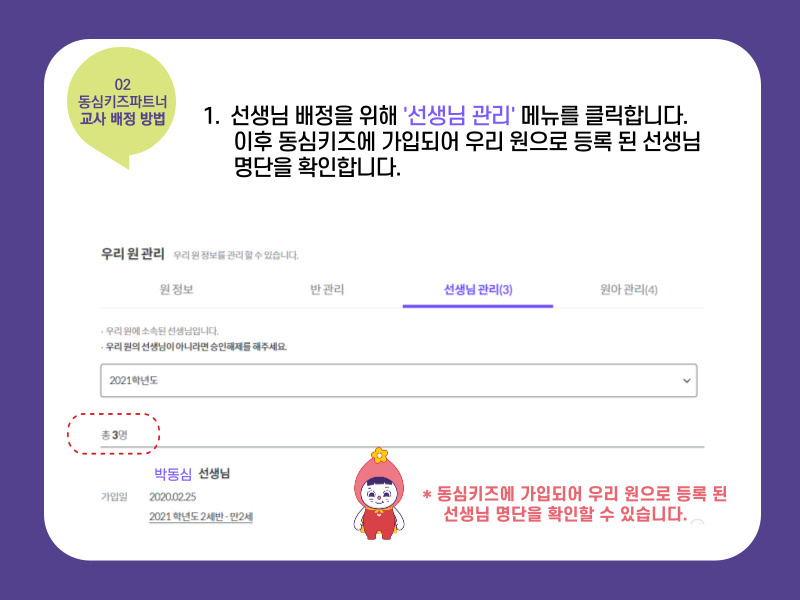Click the yellow flower on mascot's hat
This screenshot has height=600, width=800.
click(x=379, y=455)
